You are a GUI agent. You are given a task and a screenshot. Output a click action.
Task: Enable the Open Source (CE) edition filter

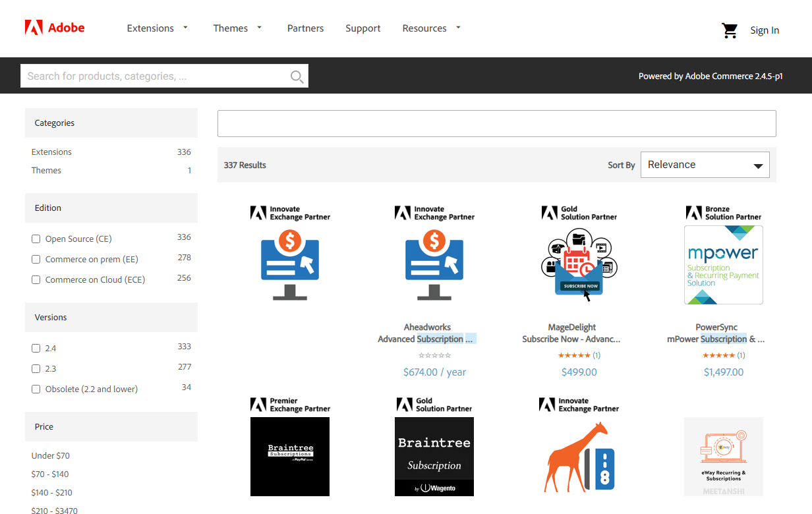coord(36,239)
